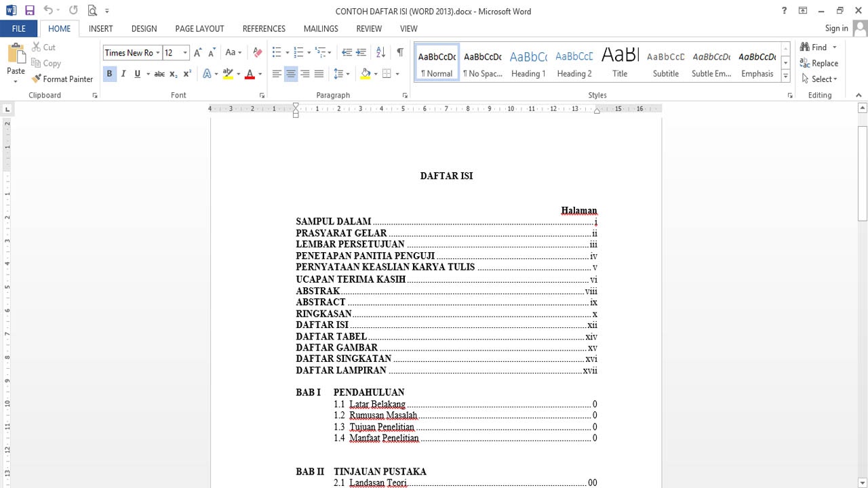
Task: Activate the Format Painter tool
Action: (62, 79)
